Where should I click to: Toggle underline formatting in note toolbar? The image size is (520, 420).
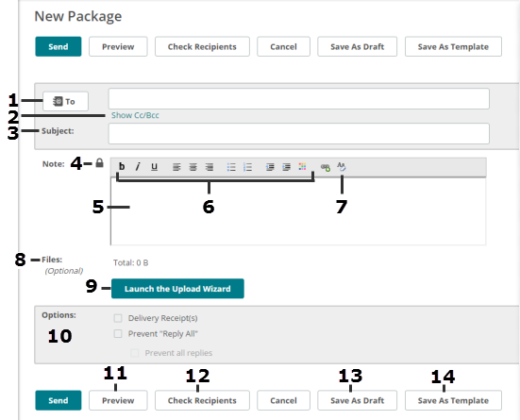coord(154,166)
